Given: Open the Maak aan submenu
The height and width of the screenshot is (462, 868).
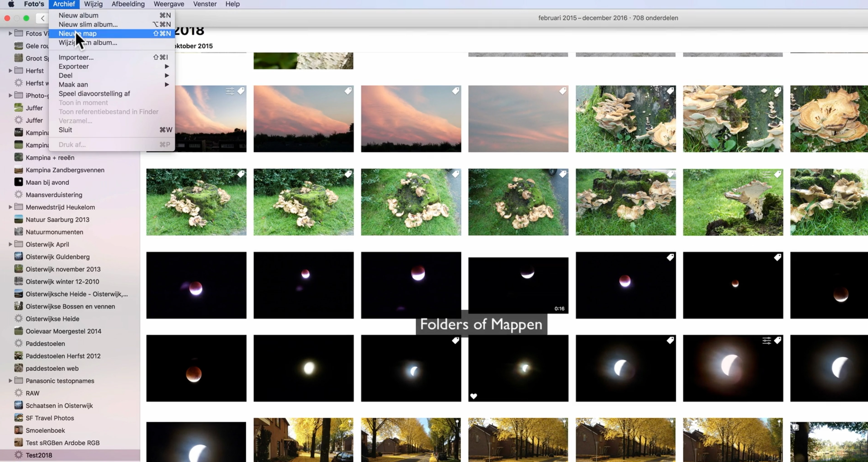Looking at the screenshot, I should 112,85.
